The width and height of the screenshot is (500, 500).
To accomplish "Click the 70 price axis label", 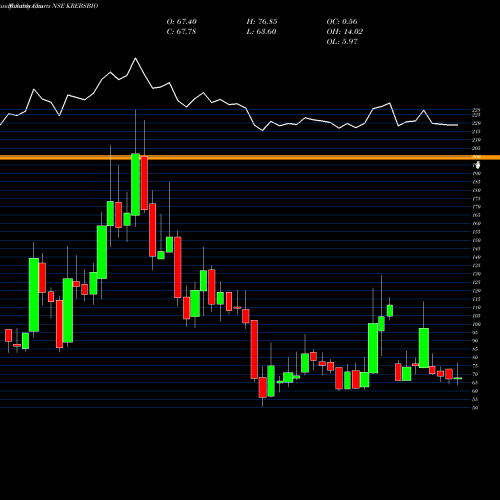I will pyautogui.click(x=475, y=374).
